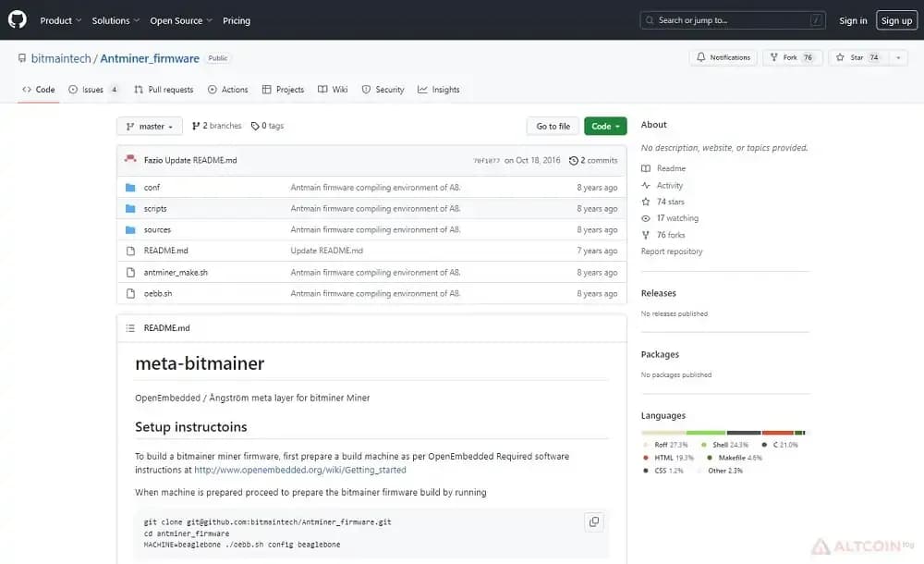Switch to the Wiki tab
The image size is (924, 564).
tap(333, 90)
